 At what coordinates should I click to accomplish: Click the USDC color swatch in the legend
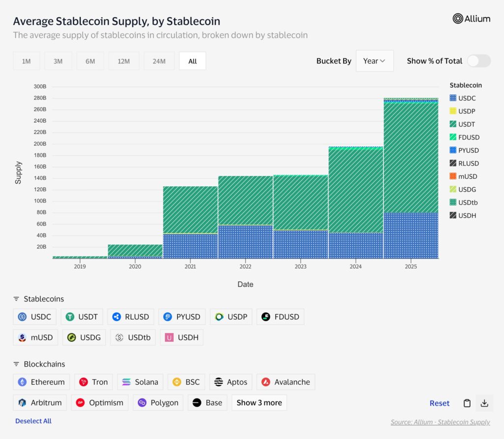coord(453,98)
